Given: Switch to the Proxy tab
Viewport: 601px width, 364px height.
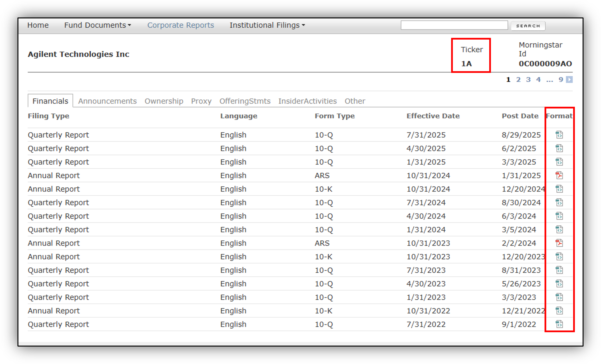Looking at the screenshot, I should click(201, 101).
